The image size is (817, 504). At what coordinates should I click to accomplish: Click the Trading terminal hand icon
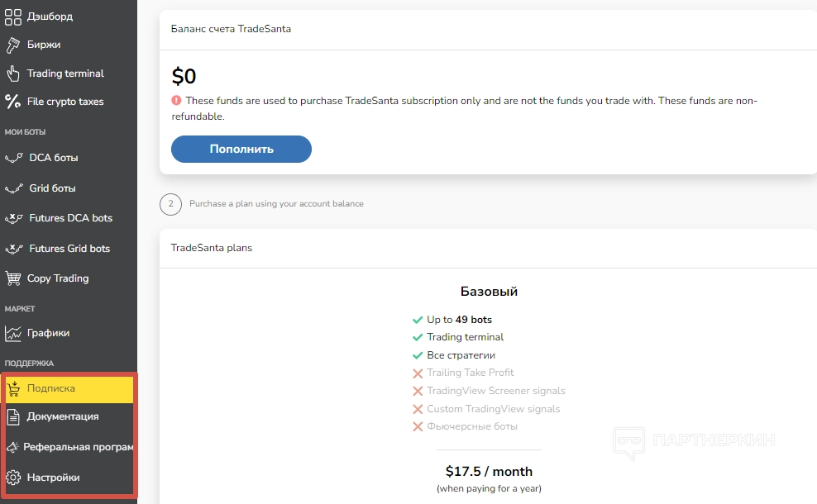13,74
